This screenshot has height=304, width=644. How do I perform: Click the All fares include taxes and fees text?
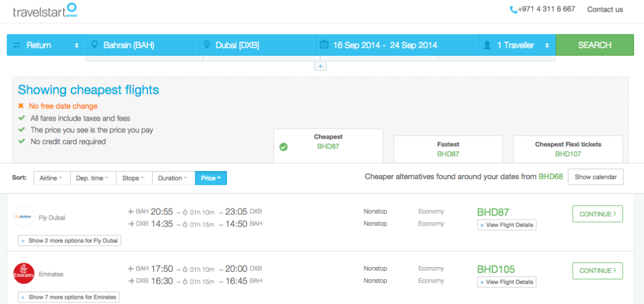(80, 118)
